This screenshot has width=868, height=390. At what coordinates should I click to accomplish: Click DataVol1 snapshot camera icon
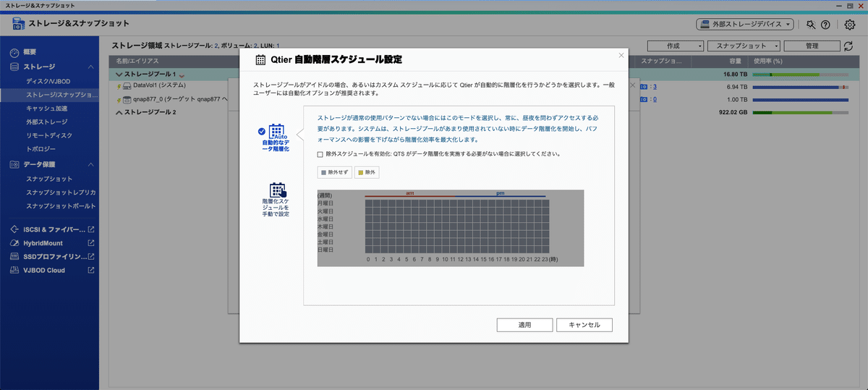[645, 86]
